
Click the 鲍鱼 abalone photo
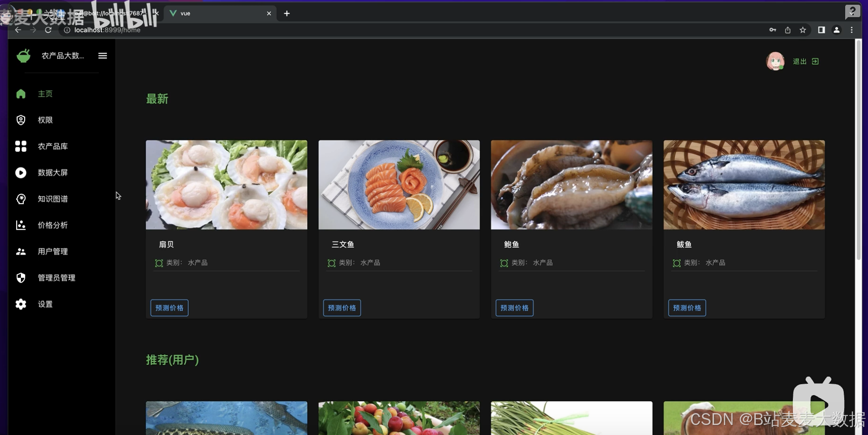571,185
